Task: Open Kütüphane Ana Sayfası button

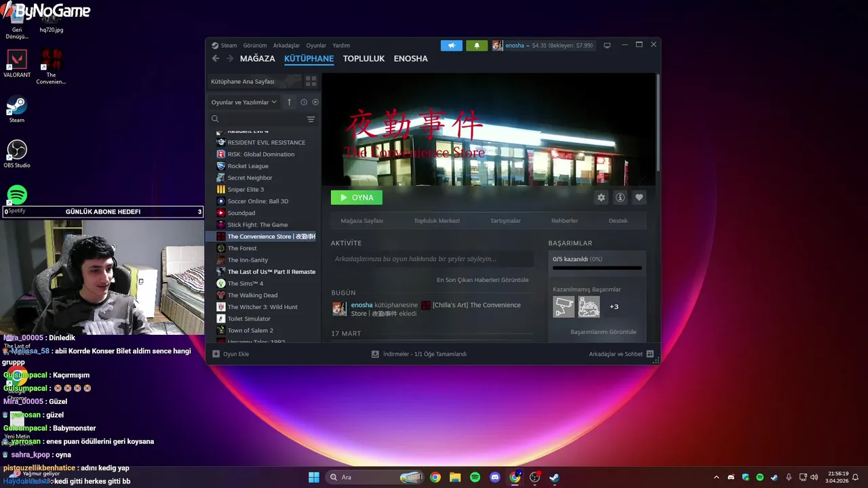Action: (254, 81)
